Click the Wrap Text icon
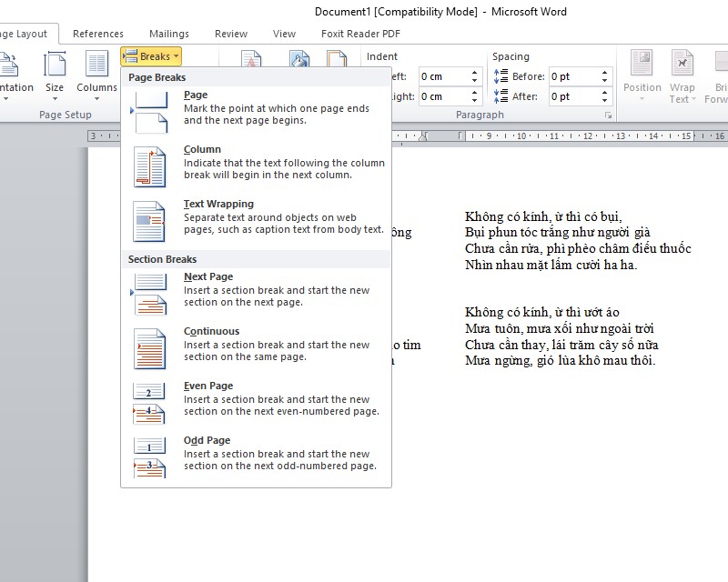 click(682, 63)
